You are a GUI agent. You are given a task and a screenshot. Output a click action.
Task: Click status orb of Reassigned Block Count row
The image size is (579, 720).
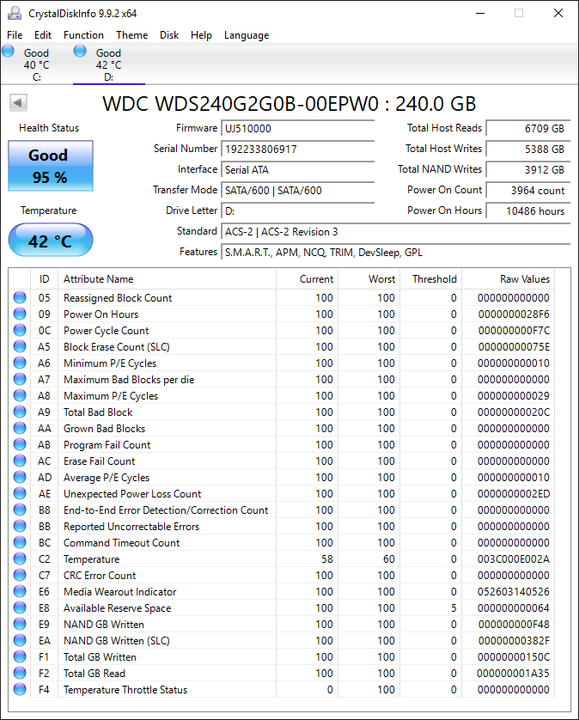point(20,298)
